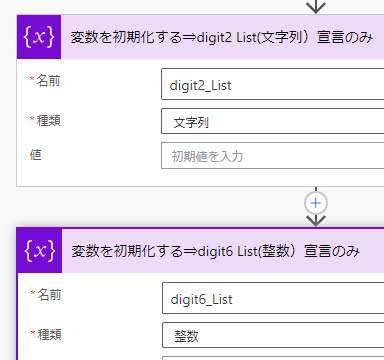Click the digit2_List name field
This screenshot has height=360, width=384.
coord(273,84)
